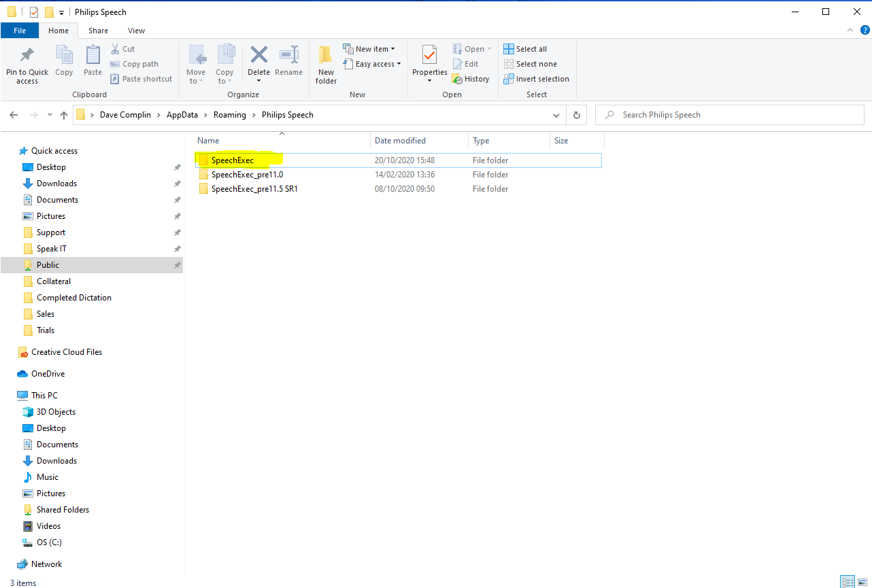Click Select all

525,49
